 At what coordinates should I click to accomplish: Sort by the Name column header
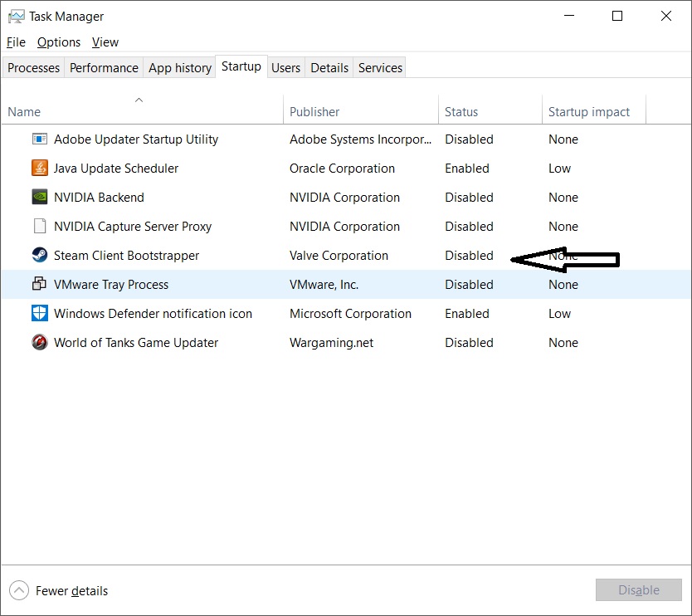click(142, 109)
